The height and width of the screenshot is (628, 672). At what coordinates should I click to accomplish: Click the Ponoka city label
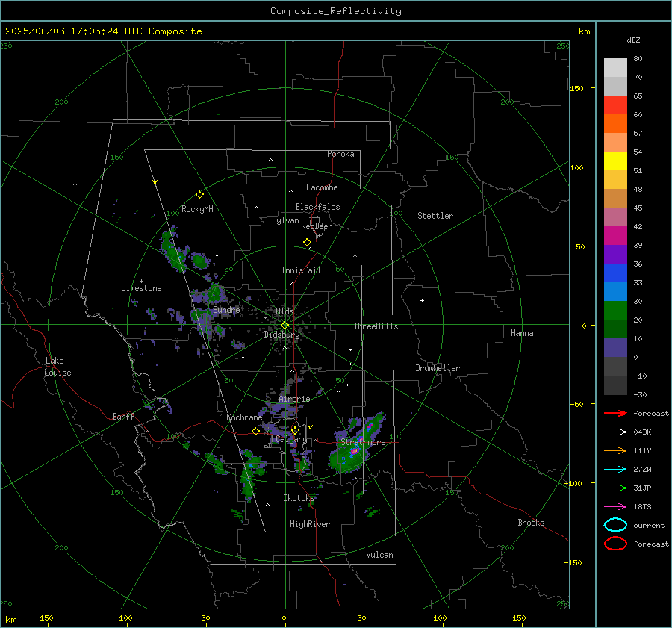click(340, 154)
